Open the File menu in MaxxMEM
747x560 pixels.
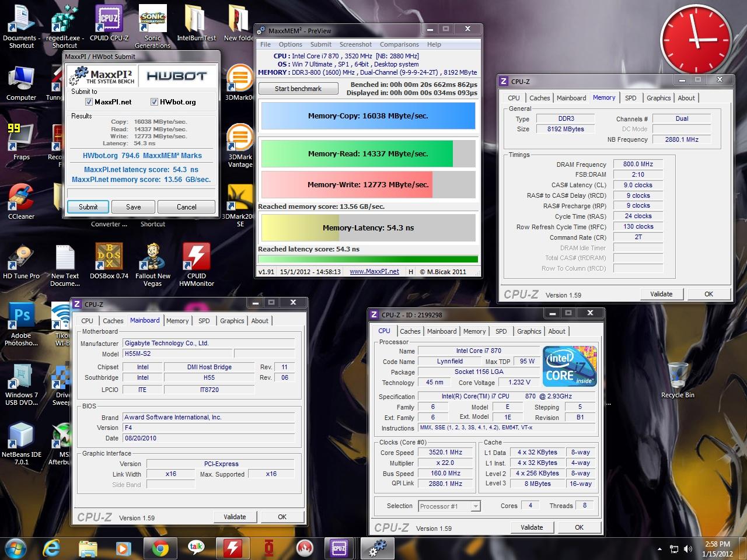point(266,44)
